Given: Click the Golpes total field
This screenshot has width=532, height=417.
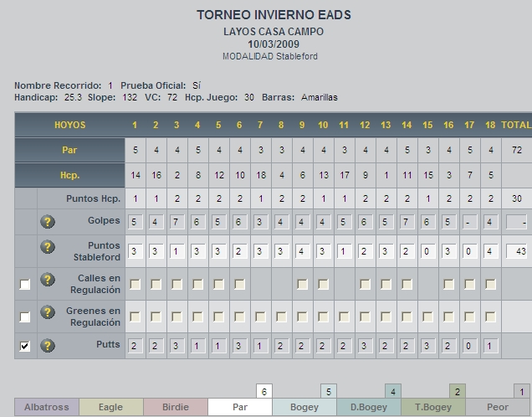Looking at the screenshot, I should point(517,222).
